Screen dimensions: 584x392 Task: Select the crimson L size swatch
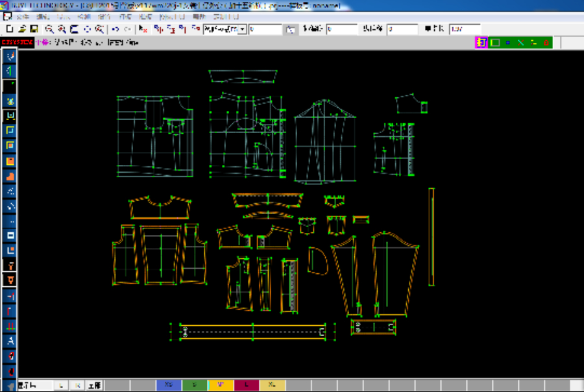247,386
